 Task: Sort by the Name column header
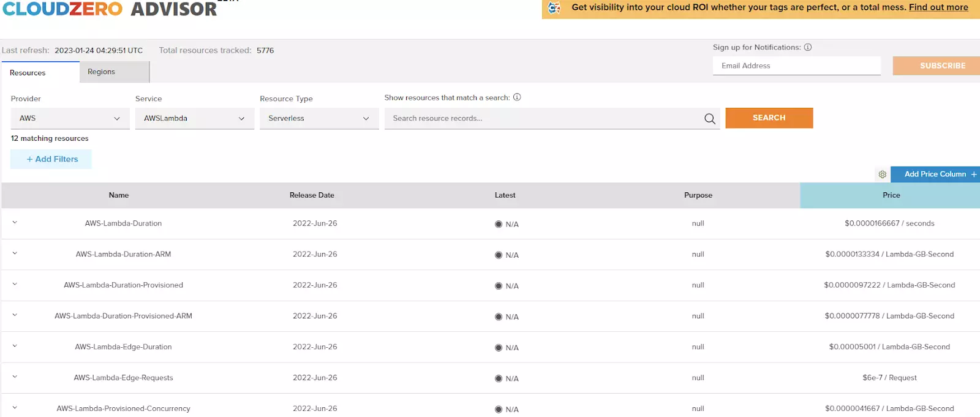click(119, 195)
